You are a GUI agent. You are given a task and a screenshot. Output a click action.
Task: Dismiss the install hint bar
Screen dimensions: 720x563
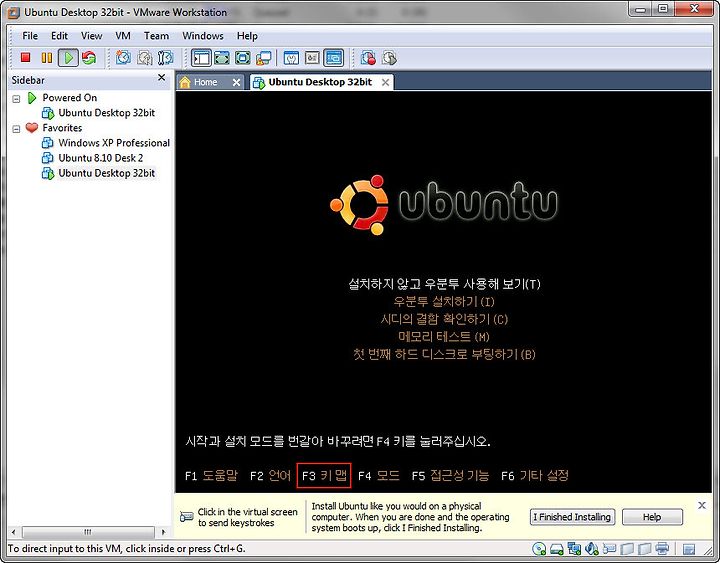click(x=702, y=506)
